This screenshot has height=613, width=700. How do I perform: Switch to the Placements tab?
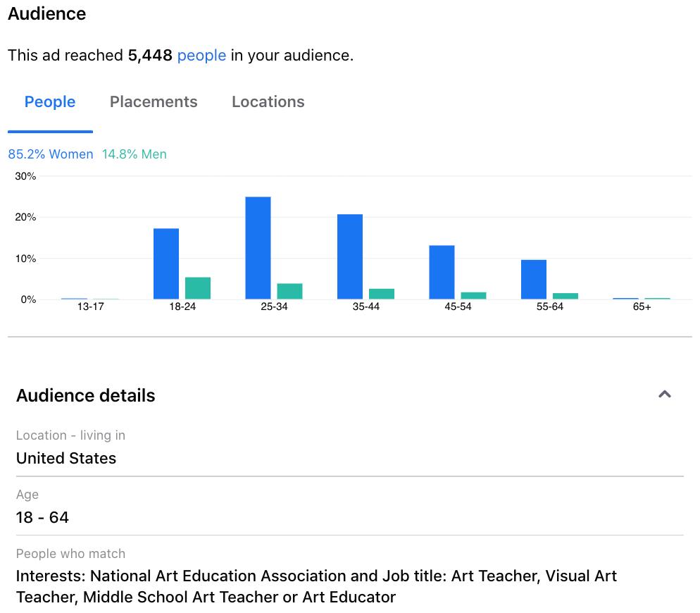point(154,101)
